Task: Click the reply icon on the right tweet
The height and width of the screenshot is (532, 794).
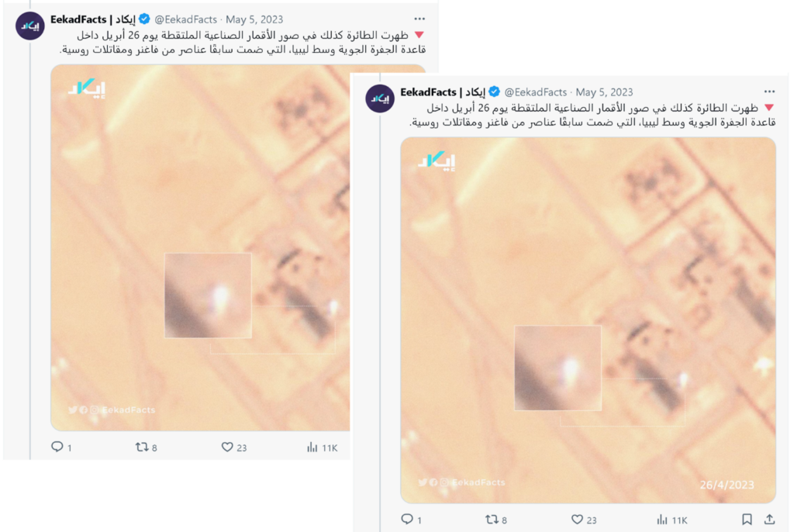Action: [x=407, y=520]
